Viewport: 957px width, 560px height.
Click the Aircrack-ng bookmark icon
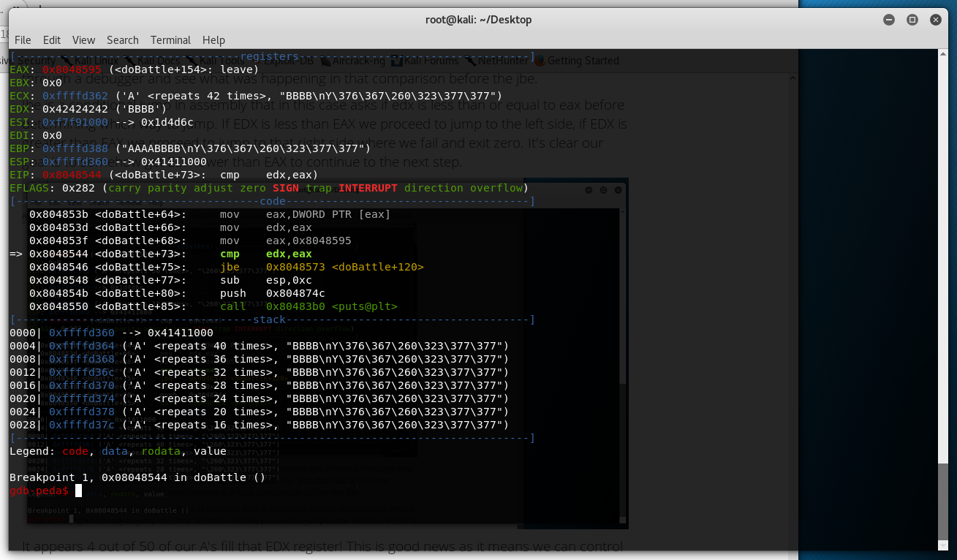point(325,61)
